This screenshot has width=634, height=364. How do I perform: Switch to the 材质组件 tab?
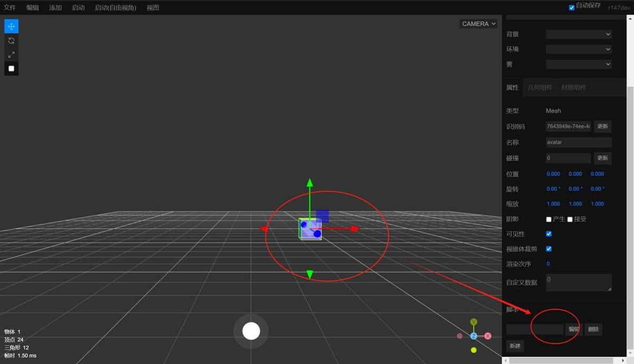coord(574,88)
